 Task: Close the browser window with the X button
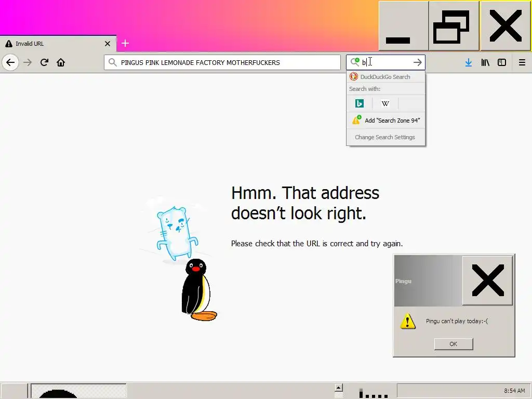tap(506, 26)
